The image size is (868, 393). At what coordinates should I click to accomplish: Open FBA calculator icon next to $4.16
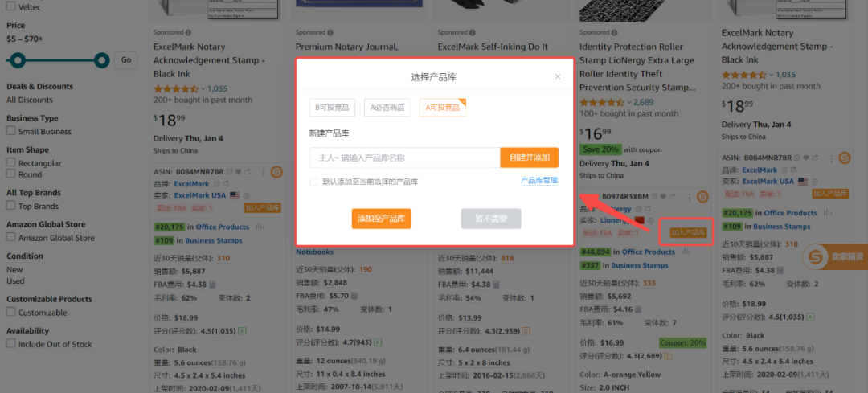click(x=640, y=309)
